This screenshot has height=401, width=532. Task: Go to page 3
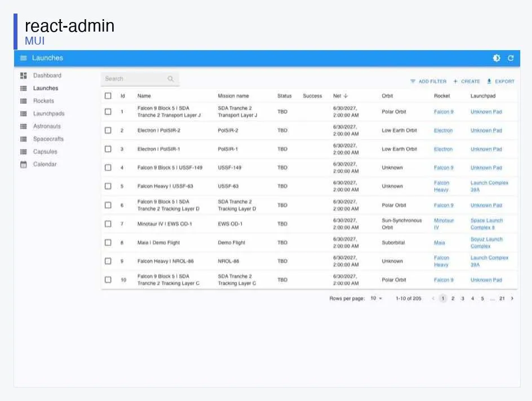(x=463, y=298)
